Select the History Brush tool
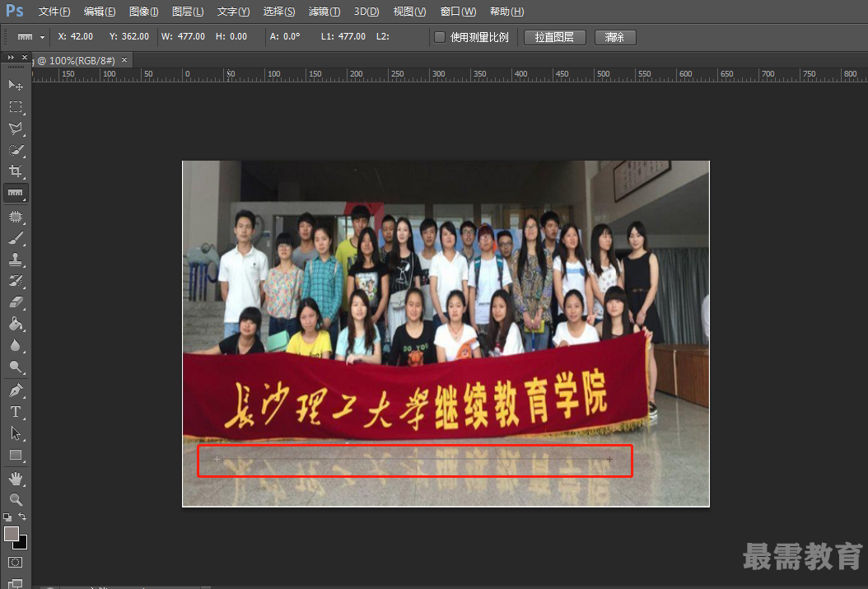The width and height of the screenshot is (868, 589). (16, 281)
